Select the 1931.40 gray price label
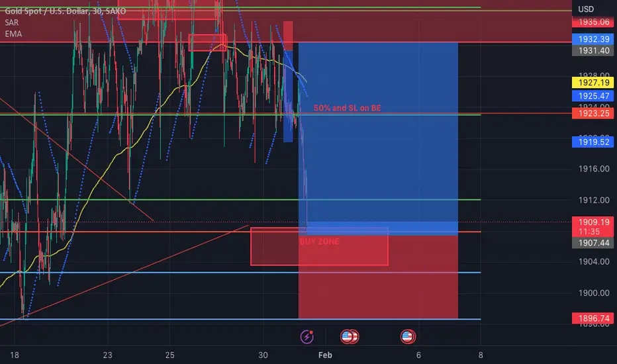 pyautogui.click(x=593, y=50)
